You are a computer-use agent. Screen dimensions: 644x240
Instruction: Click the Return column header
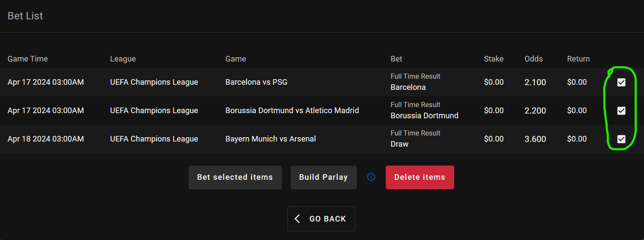pyautogui.click(x=578, y=59)
